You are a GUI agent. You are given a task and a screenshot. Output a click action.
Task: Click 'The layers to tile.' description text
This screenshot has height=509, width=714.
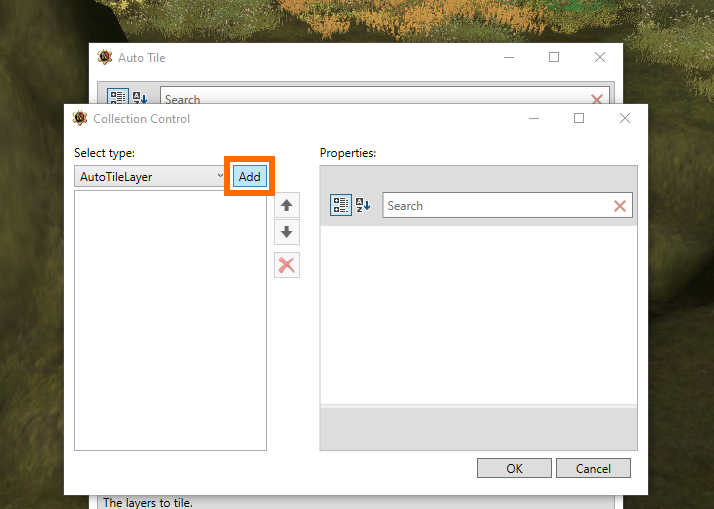[x=148, y=503]
